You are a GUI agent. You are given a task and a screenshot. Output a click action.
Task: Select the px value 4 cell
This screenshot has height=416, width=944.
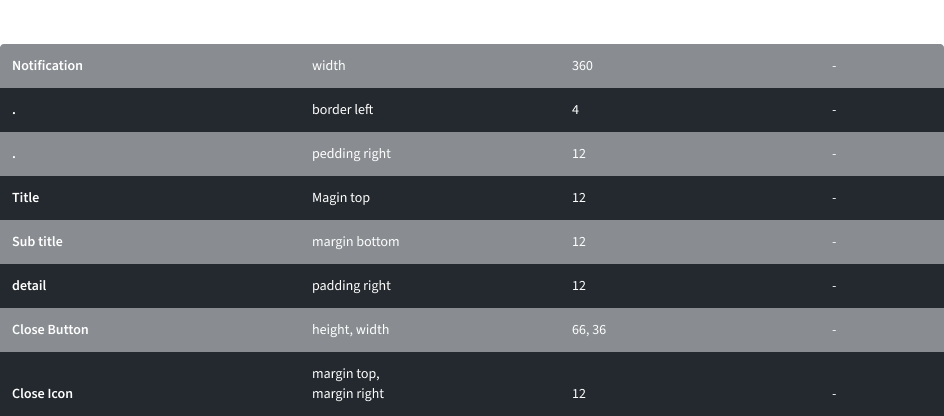tap(576, 110)
